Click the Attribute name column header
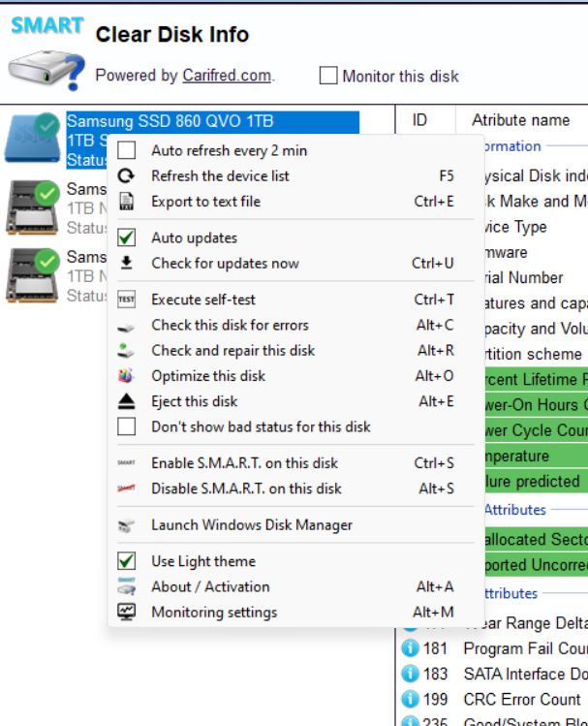This screenshot has height=726, width=588. (520, 120)
